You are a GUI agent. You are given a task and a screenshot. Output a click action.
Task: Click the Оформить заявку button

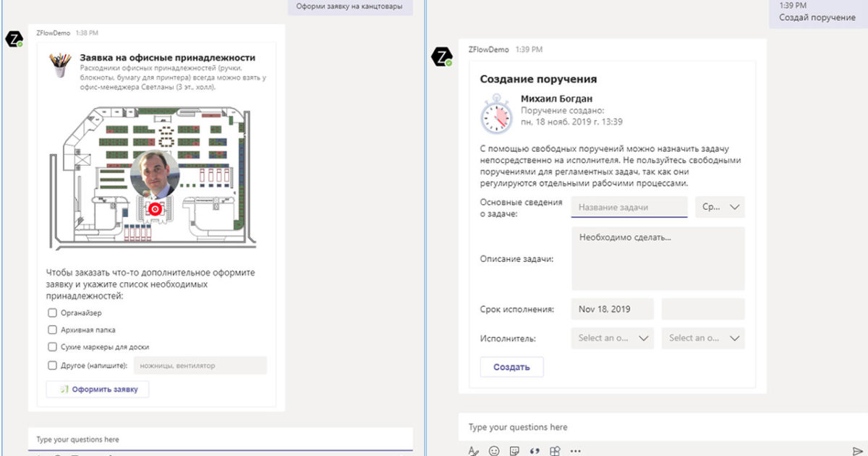pos(97,389)
